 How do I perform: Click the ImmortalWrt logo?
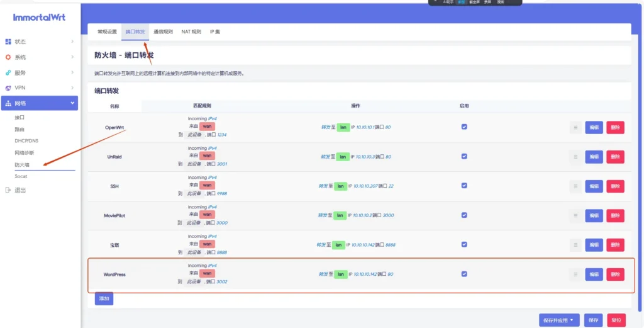[x=39, y=17]
